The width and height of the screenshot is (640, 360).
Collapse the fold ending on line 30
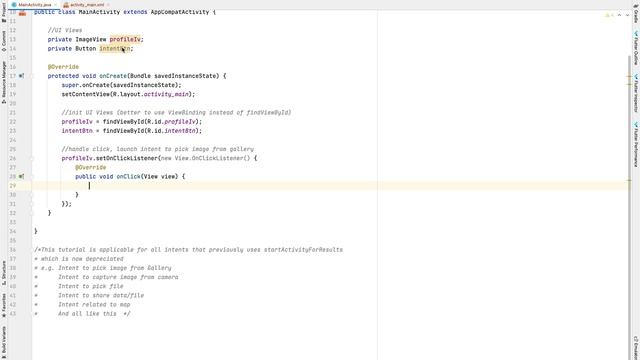(x=31, y=195)
